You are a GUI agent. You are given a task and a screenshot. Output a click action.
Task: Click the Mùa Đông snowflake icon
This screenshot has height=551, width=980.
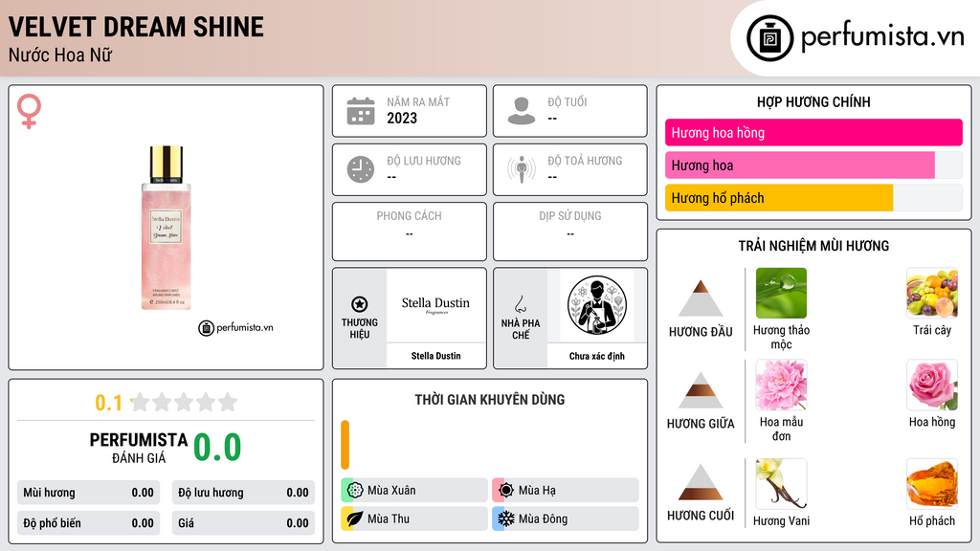click(505, 518)
